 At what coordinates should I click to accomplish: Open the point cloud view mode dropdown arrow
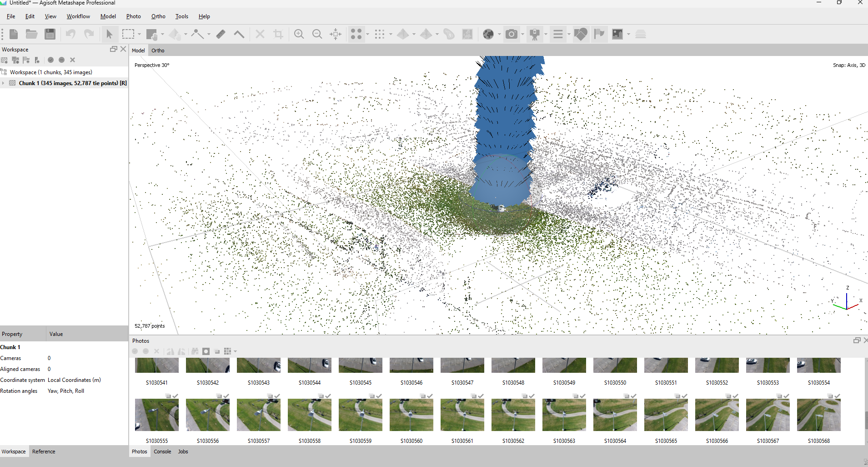(x=391, y=34)
